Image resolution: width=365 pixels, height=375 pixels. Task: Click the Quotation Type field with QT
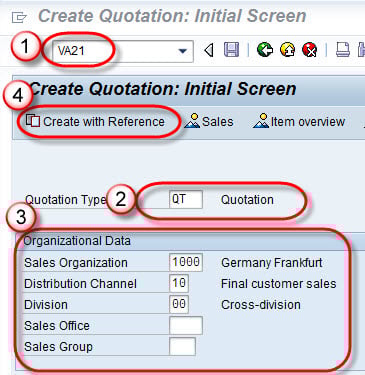point(186,200)
